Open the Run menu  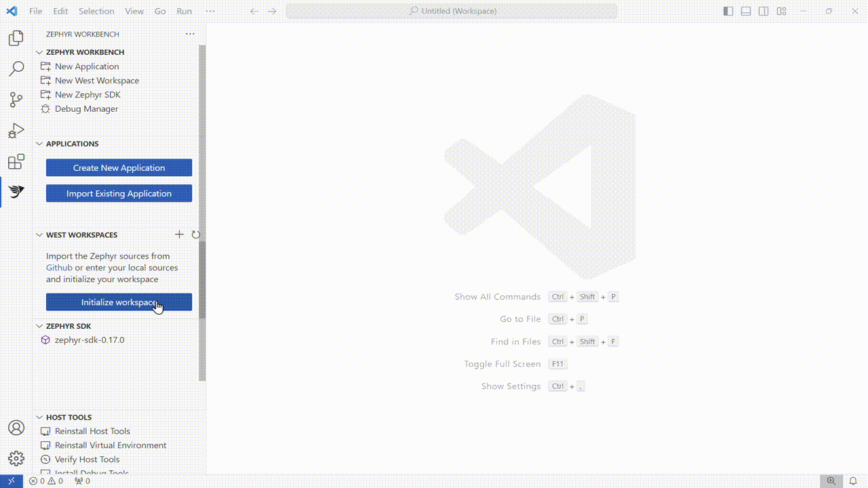tap(183, 11)
